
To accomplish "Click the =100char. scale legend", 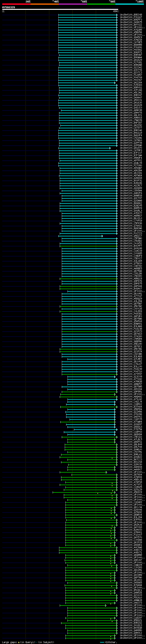I will pos(108,642).
